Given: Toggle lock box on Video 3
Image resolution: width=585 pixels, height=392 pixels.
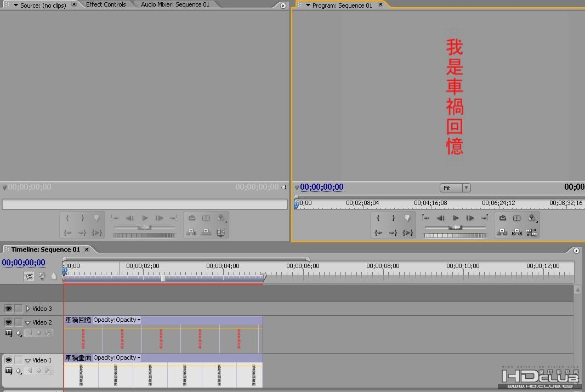Looking at the screenshot, I should [18, 309].
